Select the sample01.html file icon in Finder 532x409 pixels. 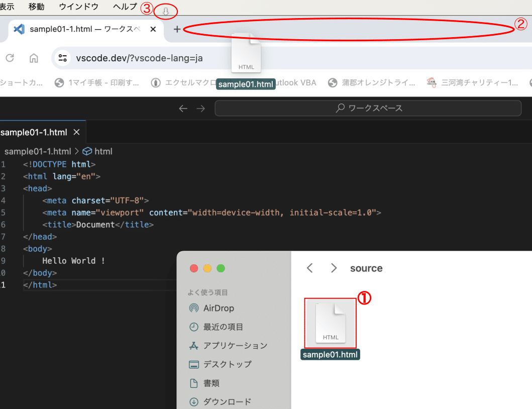coord(331,323)
